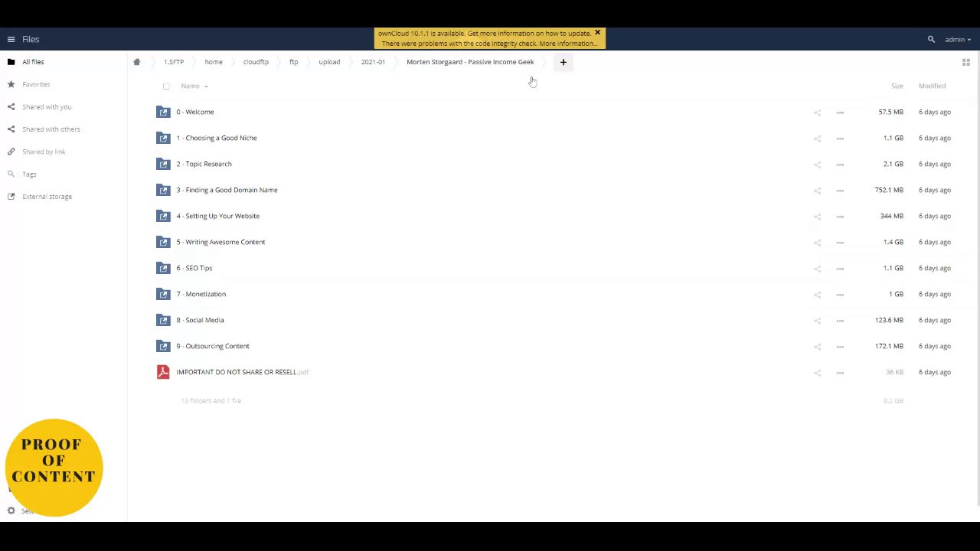The image size is (980, 551).
Task: Share 1 - Choosing a Good Niche folder
Action: click(x=817, y=139)
